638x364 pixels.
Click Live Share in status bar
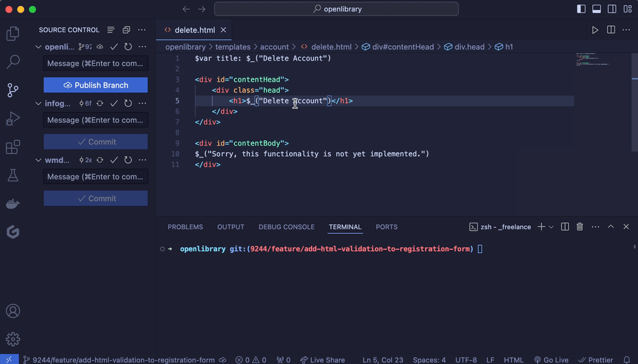tap(323, 360)
